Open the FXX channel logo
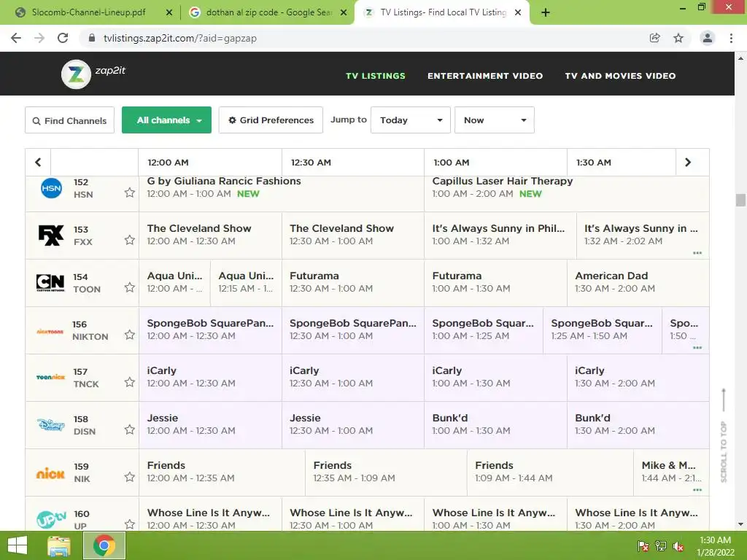Viewport: 747px width, 560px height. tap(51, 236)
